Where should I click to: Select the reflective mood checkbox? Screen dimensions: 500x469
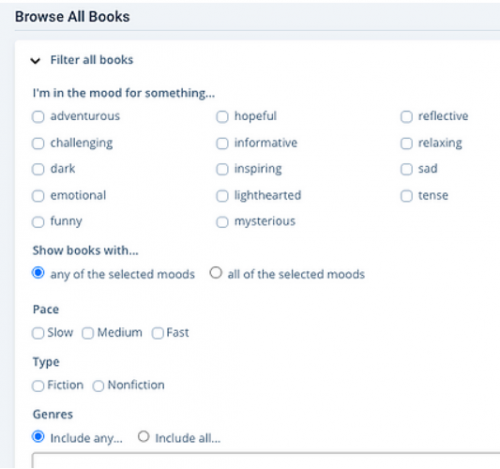click(407, 117)
